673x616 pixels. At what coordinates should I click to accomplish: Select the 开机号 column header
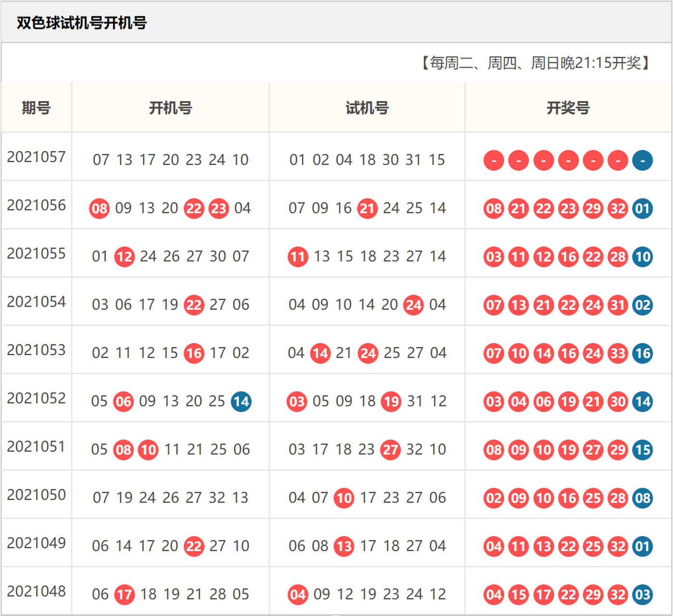170,107
